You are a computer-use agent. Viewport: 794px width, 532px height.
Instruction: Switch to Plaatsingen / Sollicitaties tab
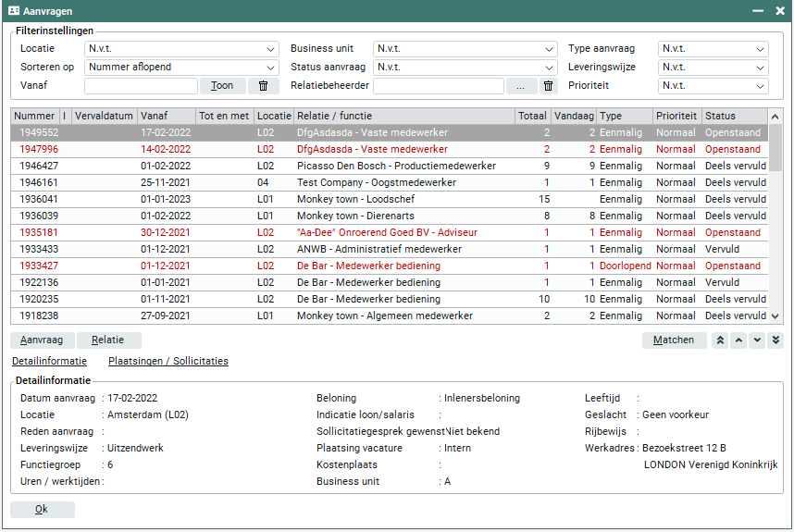pos(167,361)
